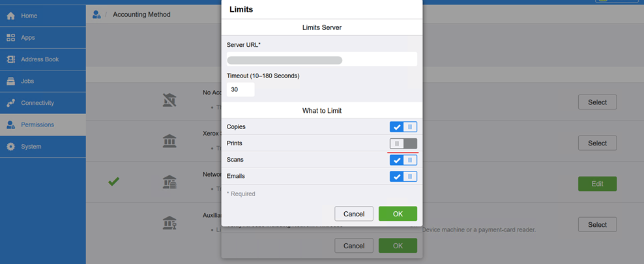Click the System gear icon
Screen dimensions: 644x264
tap(10, 147)
